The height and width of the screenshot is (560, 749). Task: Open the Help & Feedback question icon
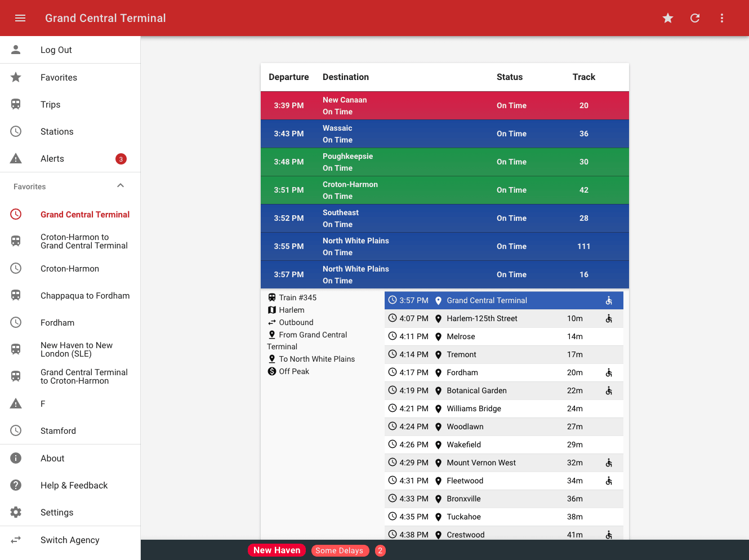tap(16, 485)
